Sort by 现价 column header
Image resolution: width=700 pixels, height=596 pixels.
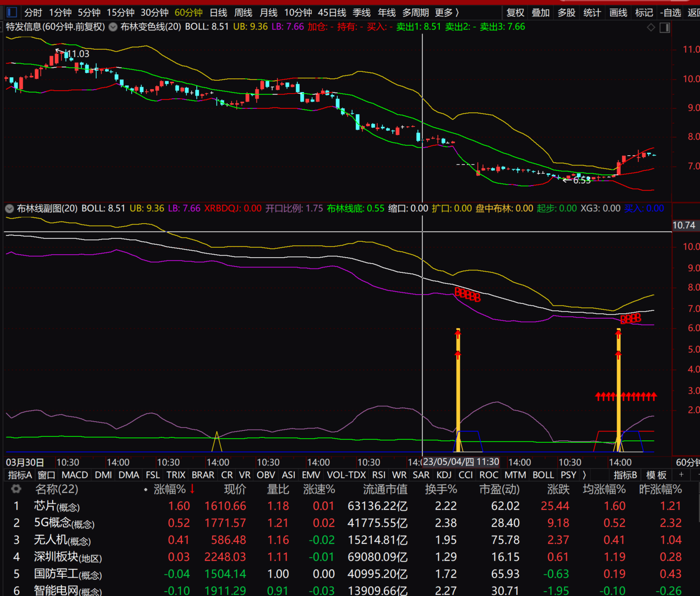point(235,489)
